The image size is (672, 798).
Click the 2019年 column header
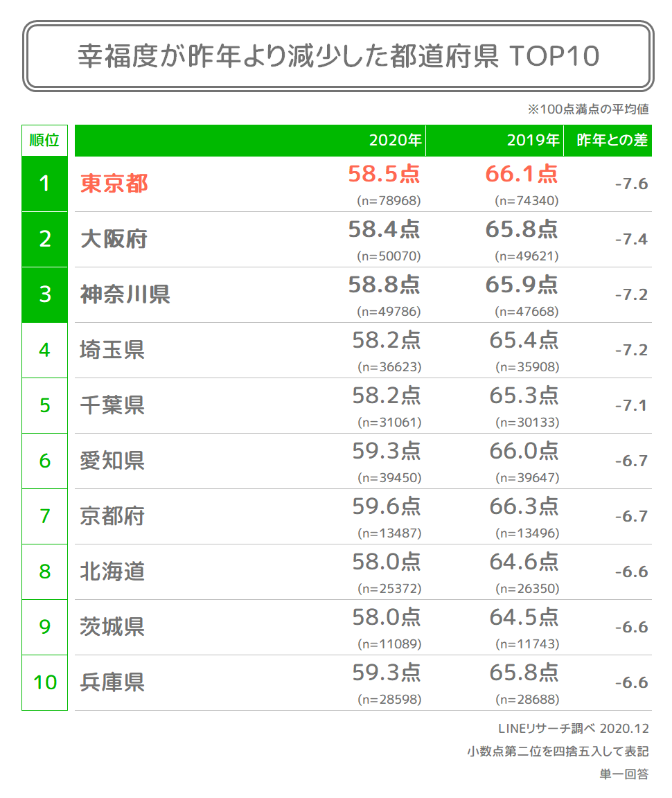pos(533,140)
